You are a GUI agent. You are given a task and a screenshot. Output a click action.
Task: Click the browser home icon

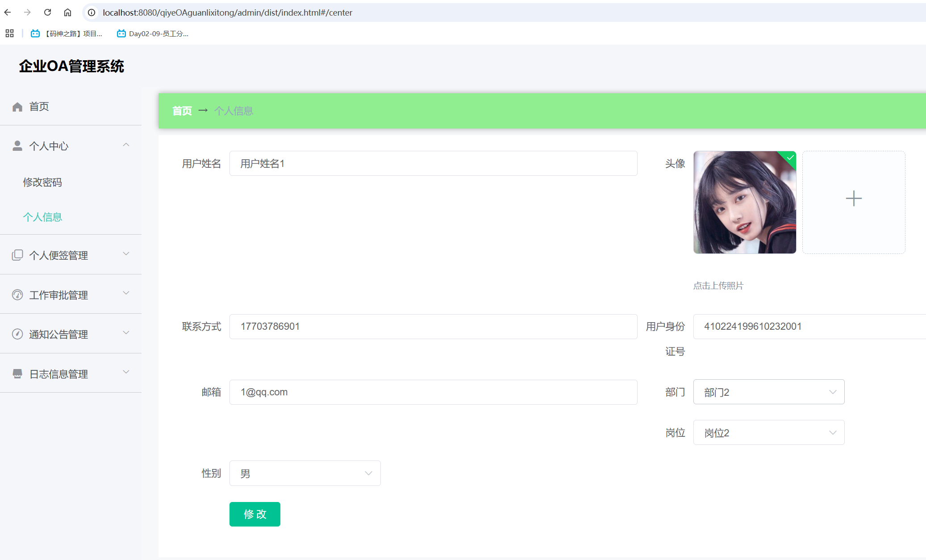click(67, 12)
